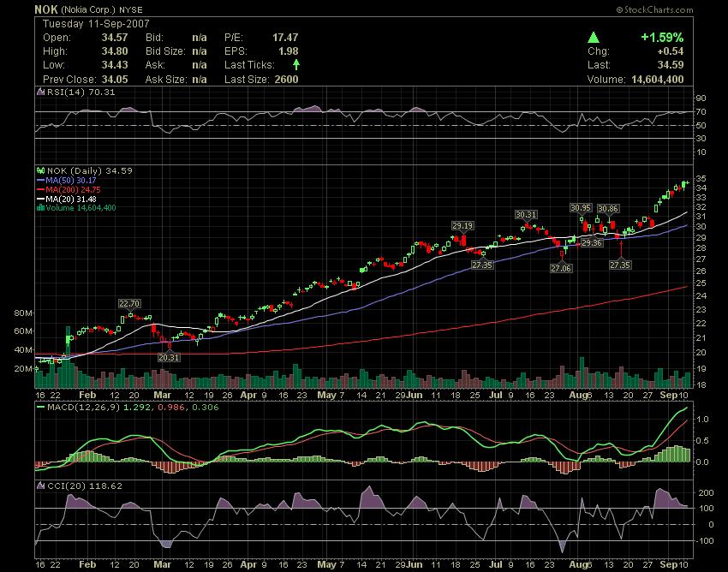
Task: Click the blue MA(50) line swatch
Action: pos(41,180)
